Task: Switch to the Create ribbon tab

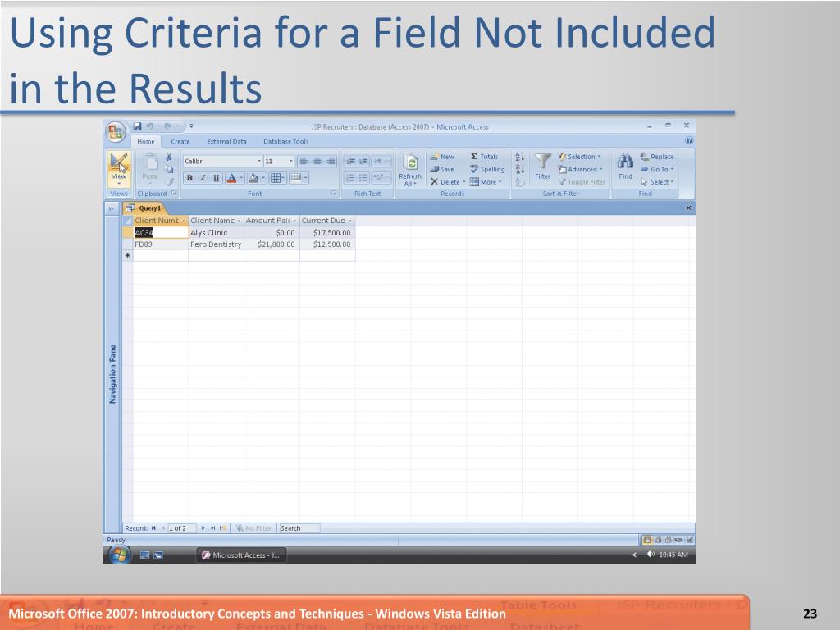Action: tap(180, 141)
